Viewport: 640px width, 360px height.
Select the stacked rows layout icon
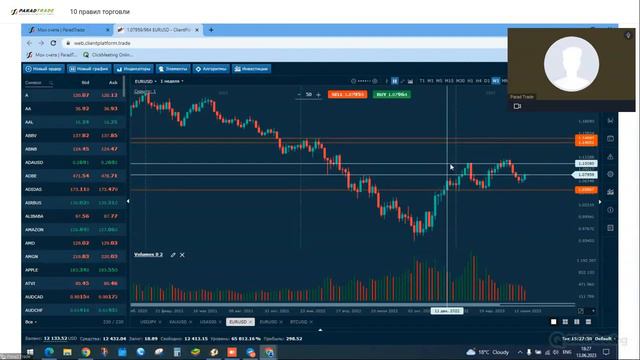click(589, 322)
